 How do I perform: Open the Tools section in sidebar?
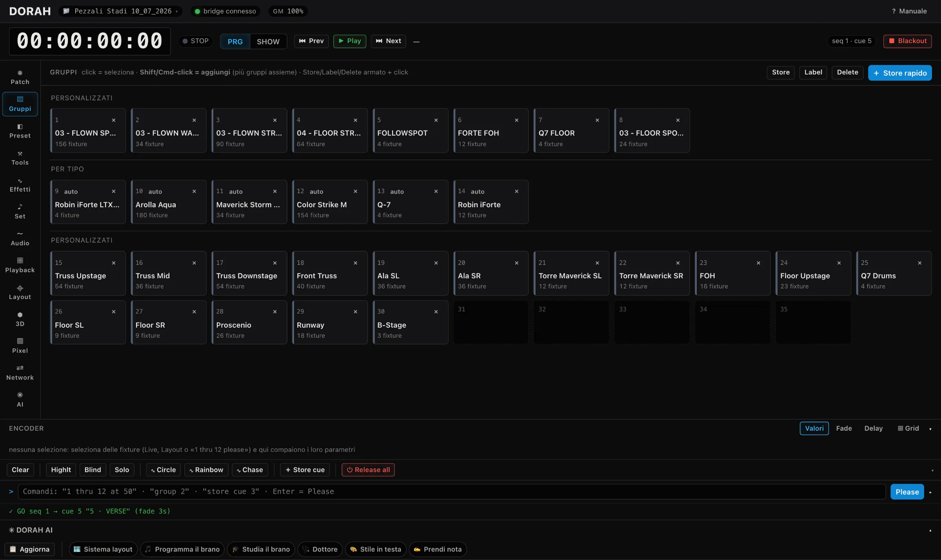[20, 158]
